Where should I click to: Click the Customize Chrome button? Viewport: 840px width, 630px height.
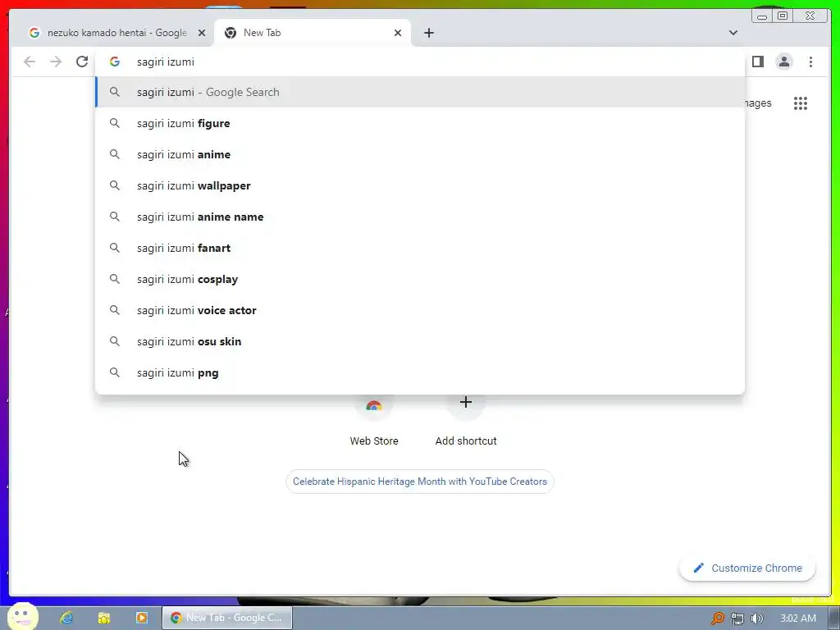747,568
